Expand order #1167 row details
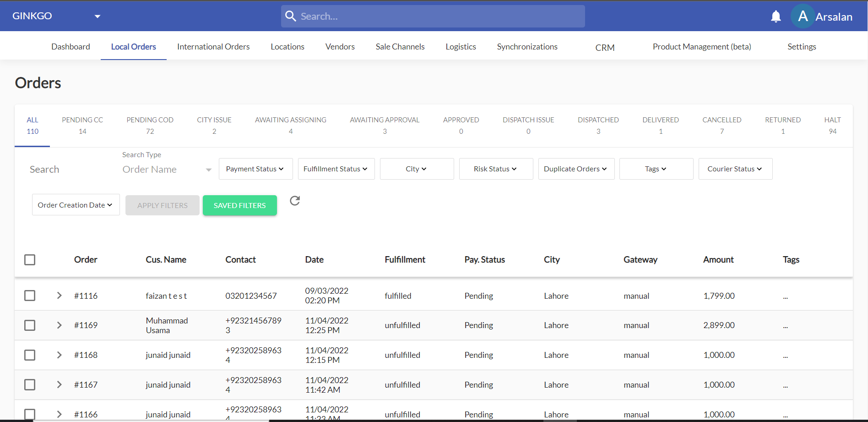Screen dimensions: 868x422 (59, 385)
